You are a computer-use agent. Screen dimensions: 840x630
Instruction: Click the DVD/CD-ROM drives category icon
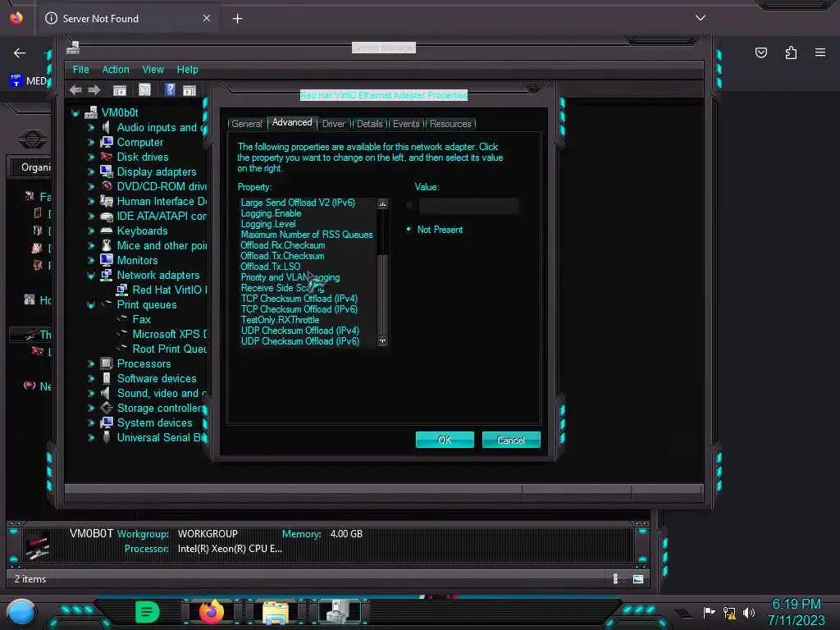(x=107, y=186)
